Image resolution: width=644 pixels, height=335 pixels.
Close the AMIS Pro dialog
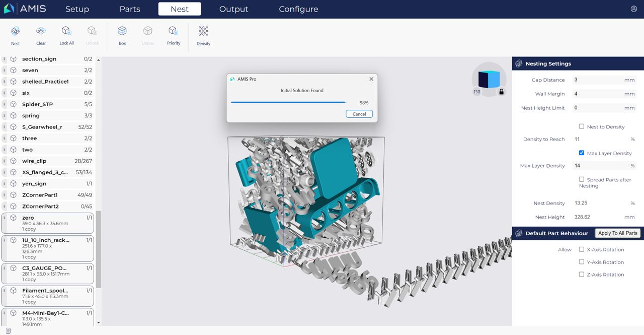point(371,79)
